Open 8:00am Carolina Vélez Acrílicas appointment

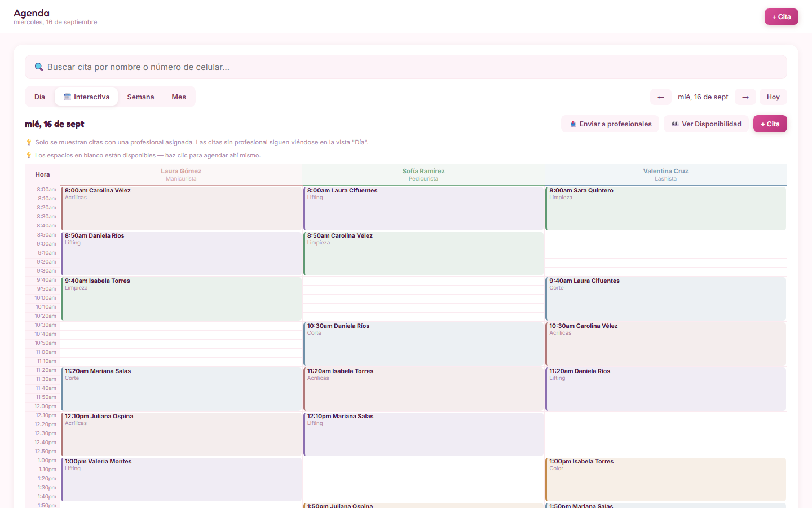click(181, 208)
